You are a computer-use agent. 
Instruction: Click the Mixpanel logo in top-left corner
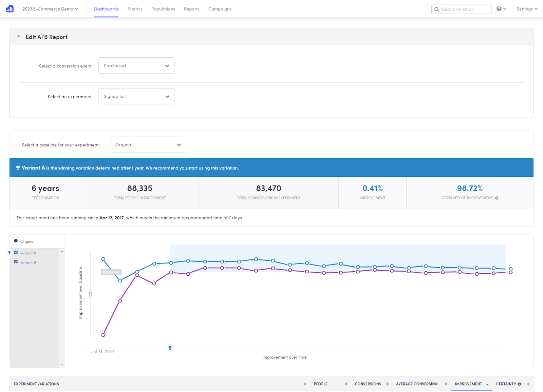coord(10,8)
